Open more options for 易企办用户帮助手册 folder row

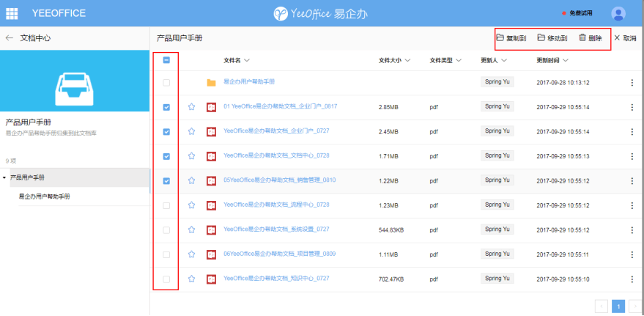[632, 83]
